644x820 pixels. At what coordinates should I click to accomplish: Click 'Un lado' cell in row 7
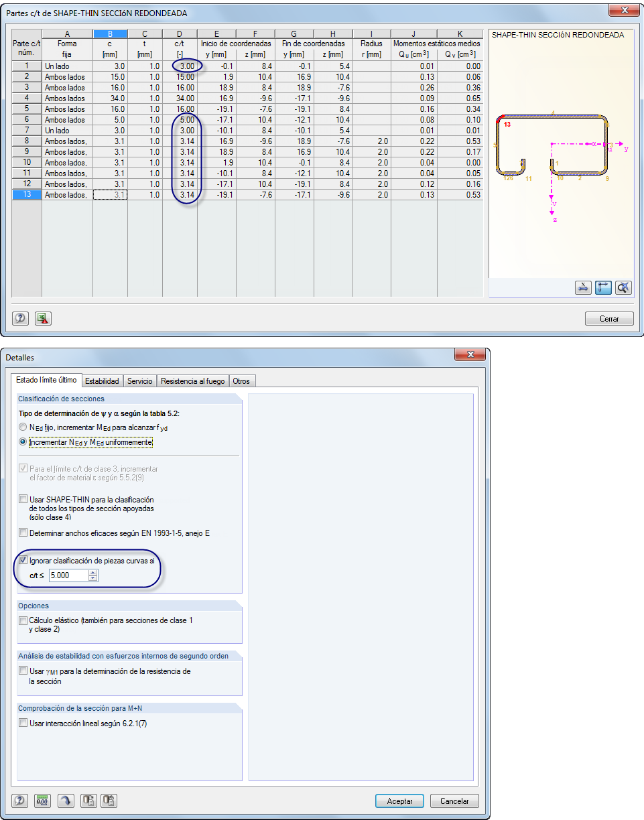(67, 131)
